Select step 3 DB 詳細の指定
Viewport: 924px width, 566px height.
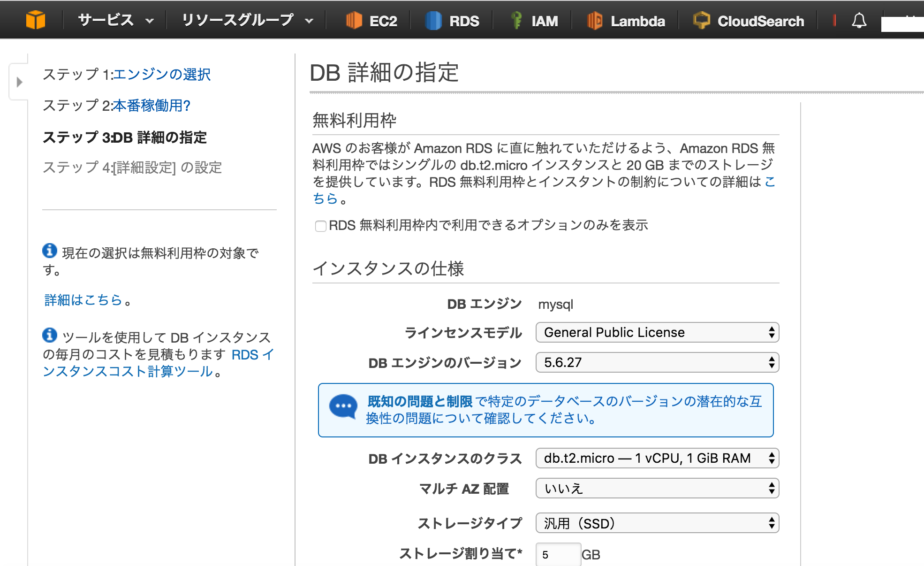[x=125, y=138]
